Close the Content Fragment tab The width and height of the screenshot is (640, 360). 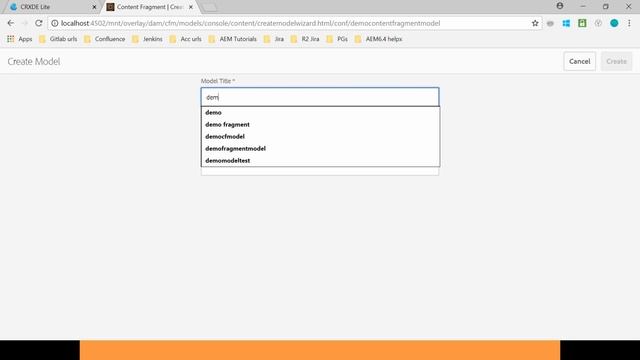(x=191, y=7)
